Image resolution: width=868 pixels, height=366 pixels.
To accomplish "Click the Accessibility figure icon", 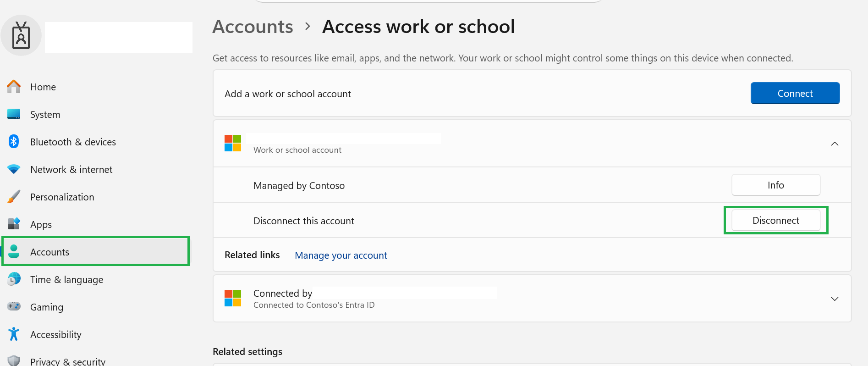I will pyautogui.click(x=14, y=334).
